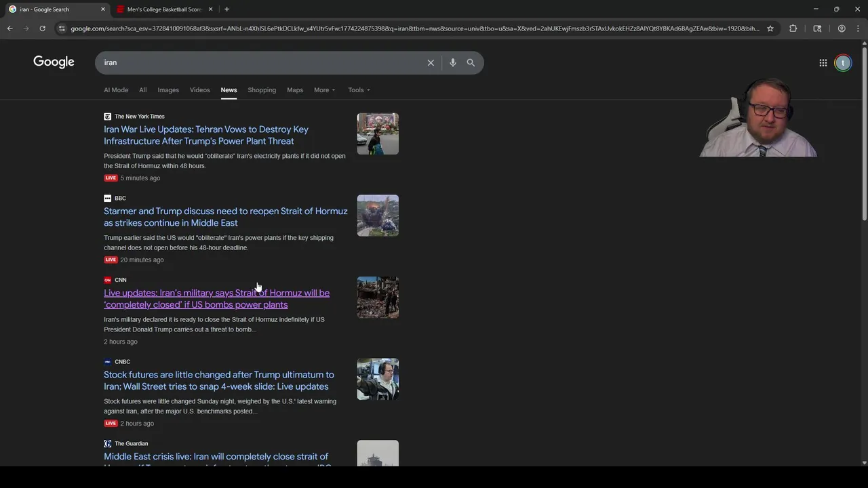Select the Shopping results tab
868x488 pixels.
pos(262,90)
